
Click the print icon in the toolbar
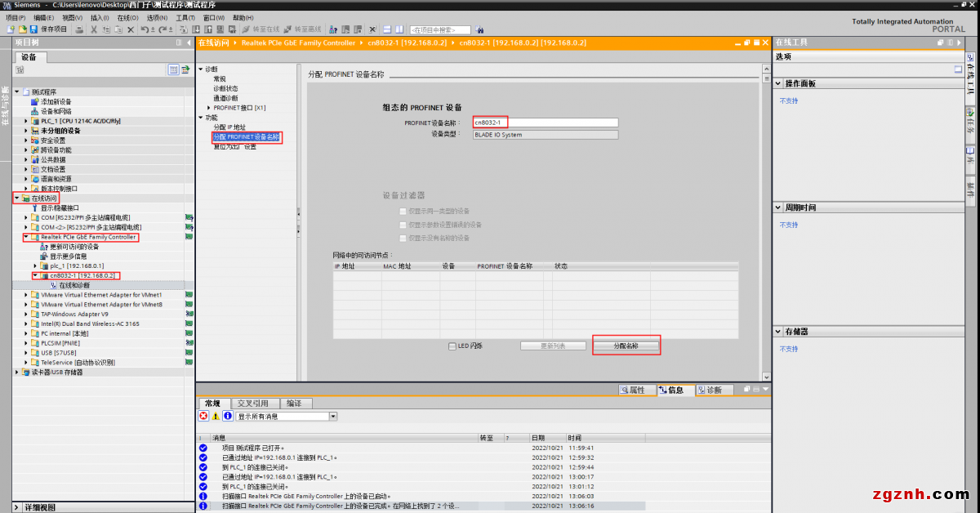[79, 29]
